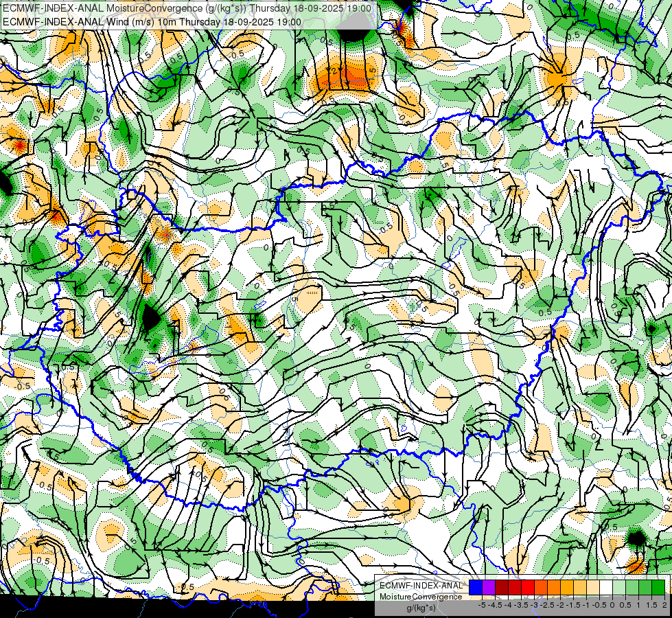672x618 pixels.
Task: Click the blue legend color swatch
Action: click(x=476, y=587)
